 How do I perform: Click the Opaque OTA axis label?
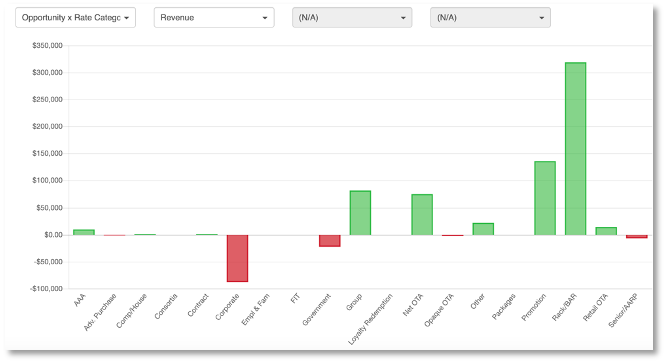(x=439, y=310)
